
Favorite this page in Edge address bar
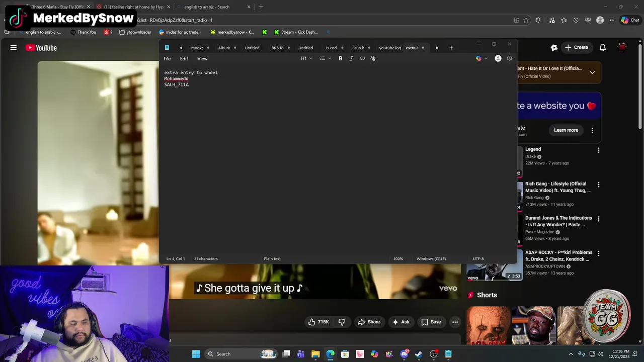(526, 20)
